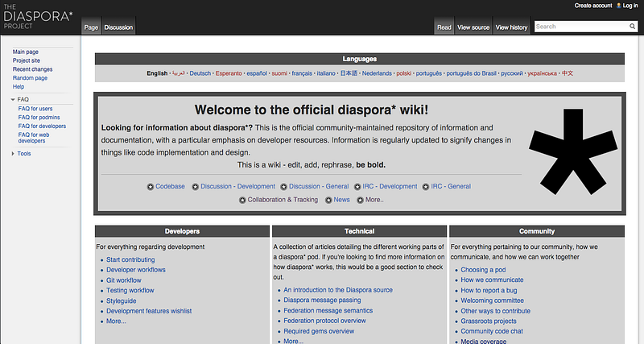Click the star icon beside Codebase
The width and height of the screenshot is (644, 344).
151,187
